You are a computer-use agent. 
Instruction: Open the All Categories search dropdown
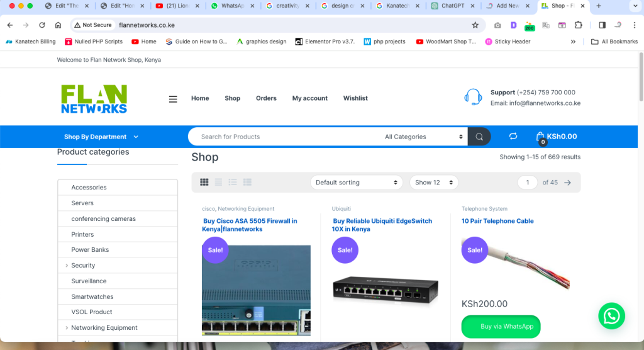pos(423,137)
